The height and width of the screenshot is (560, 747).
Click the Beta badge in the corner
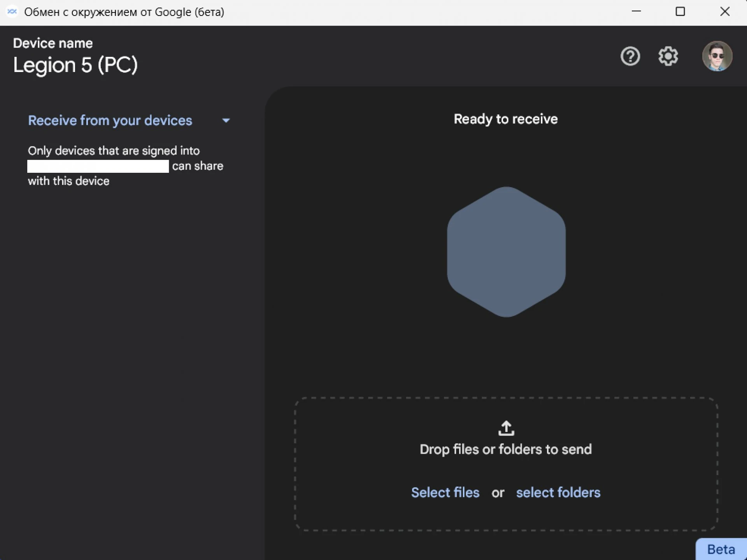tap(721, 549)
